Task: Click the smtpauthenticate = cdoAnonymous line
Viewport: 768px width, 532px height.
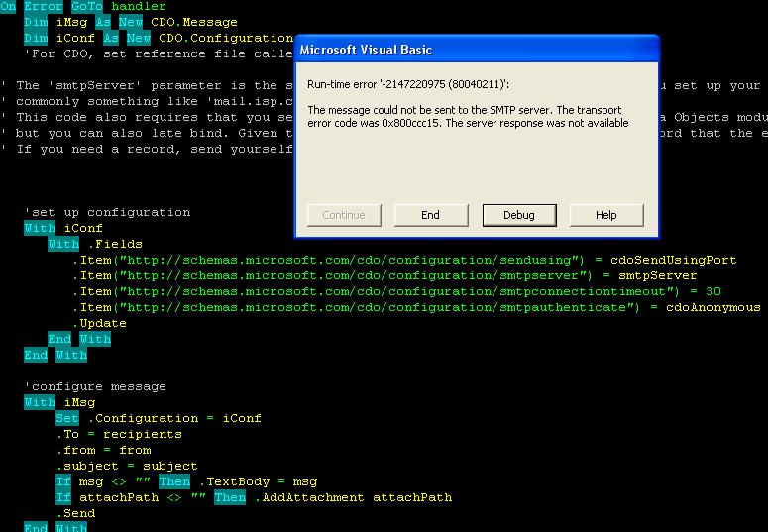Action: click(x=416, y=307)
